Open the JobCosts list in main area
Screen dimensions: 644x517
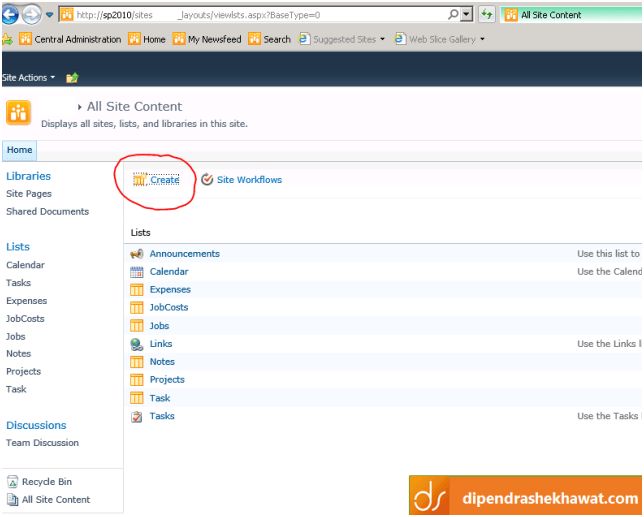pos(169,308)
